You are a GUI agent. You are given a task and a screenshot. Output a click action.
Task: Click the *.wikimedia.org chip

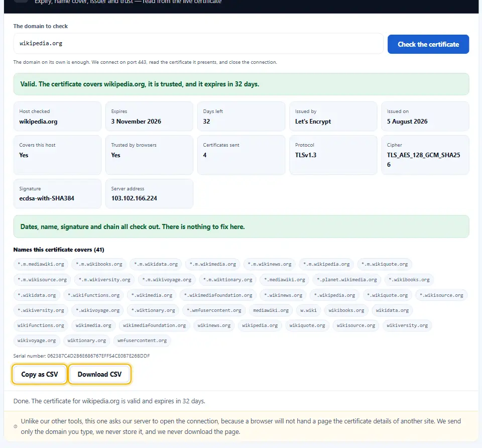(152, 295)
